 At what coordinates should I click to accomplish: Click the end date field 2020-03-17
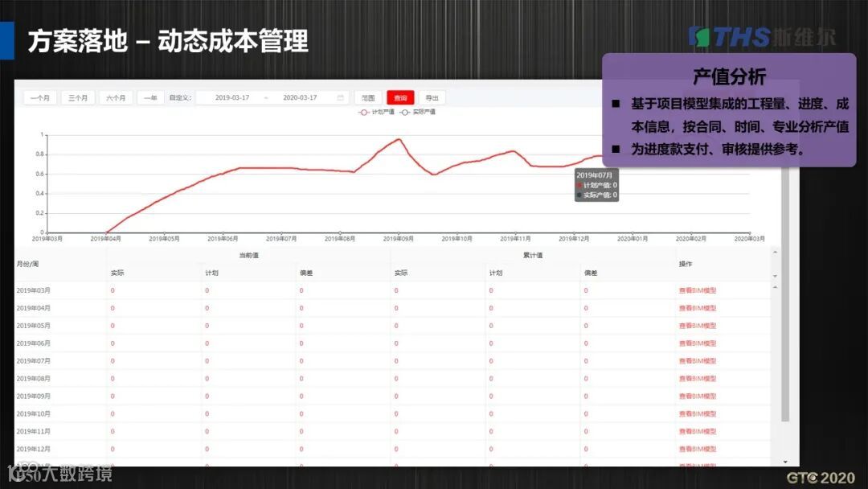point(300,97)
